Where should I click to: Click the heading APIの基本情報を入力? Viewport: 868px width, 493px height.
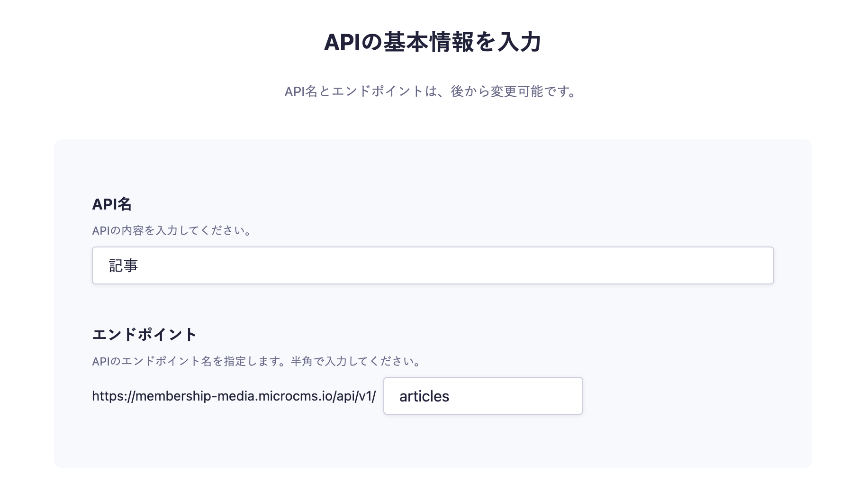(x=433, y=43)
